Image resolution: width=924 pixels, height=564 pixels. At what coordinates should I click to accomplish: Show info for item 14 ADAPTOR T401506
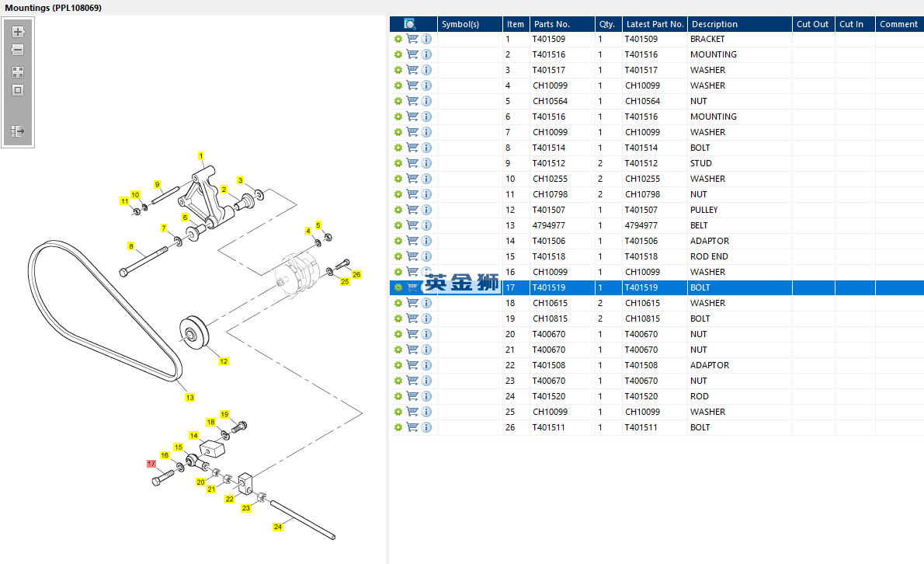(x=426, y=241)
